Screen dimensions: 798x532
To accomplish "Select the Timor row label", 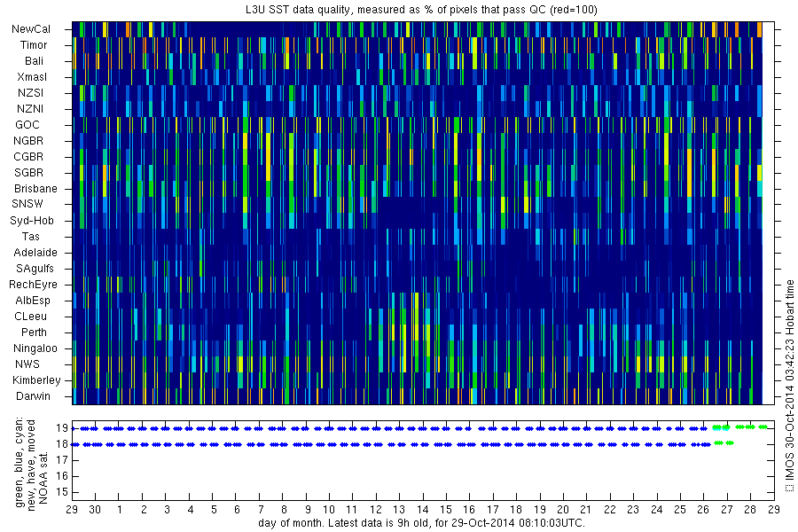I will point(34,45).
